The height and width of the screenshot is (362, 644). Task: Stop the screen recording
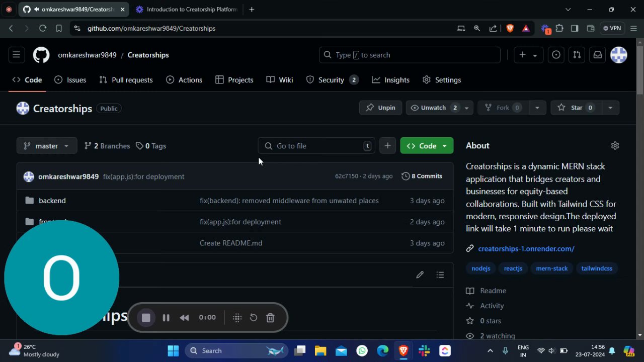pyautogui.click(x=146, y=317)
